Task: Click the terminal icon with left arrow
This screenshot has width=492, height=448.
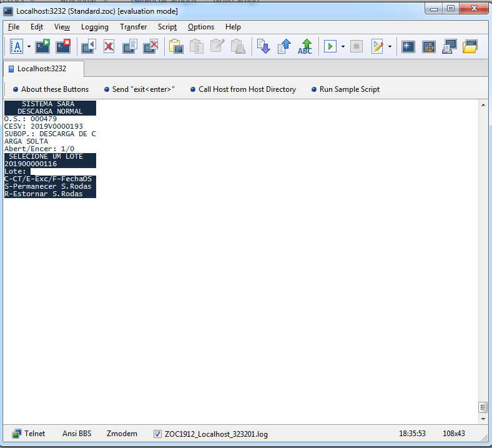Action: click(89, 46)
